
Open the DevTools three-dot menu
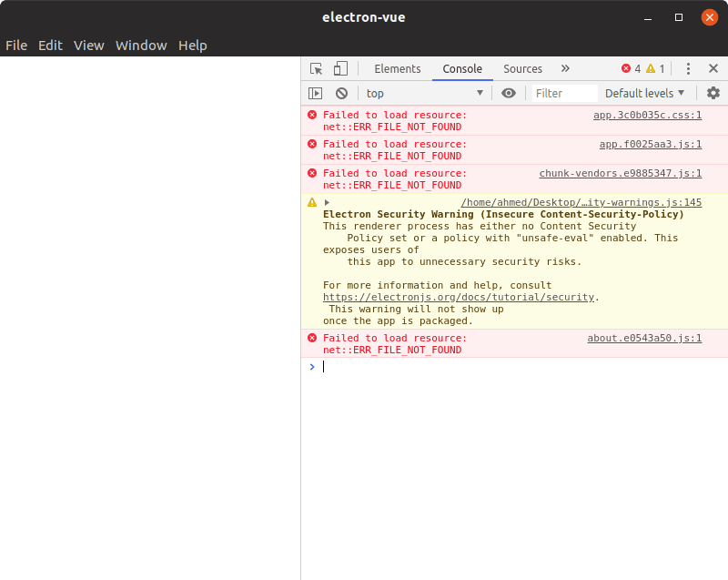(688, 68)
